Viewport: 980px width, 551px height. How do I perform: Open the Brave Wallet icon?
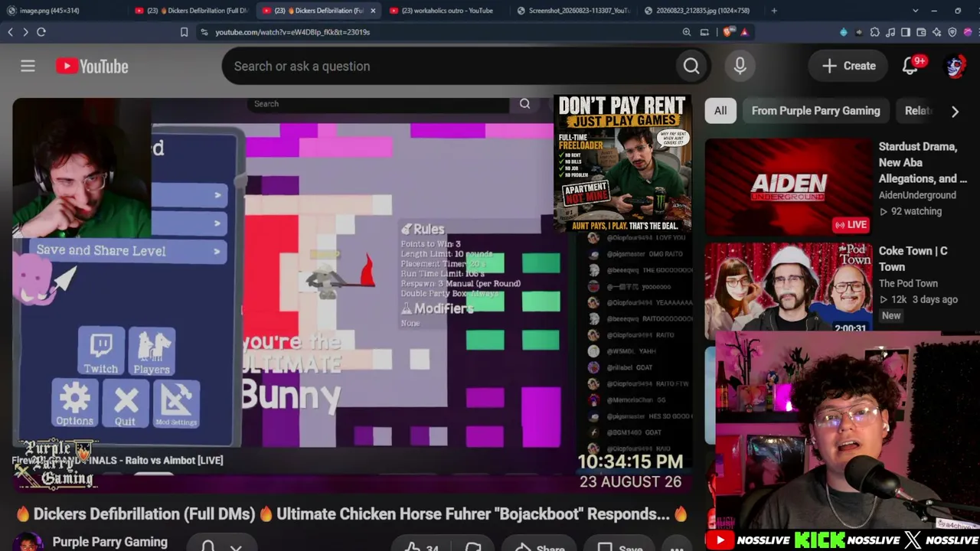(921, 32)
